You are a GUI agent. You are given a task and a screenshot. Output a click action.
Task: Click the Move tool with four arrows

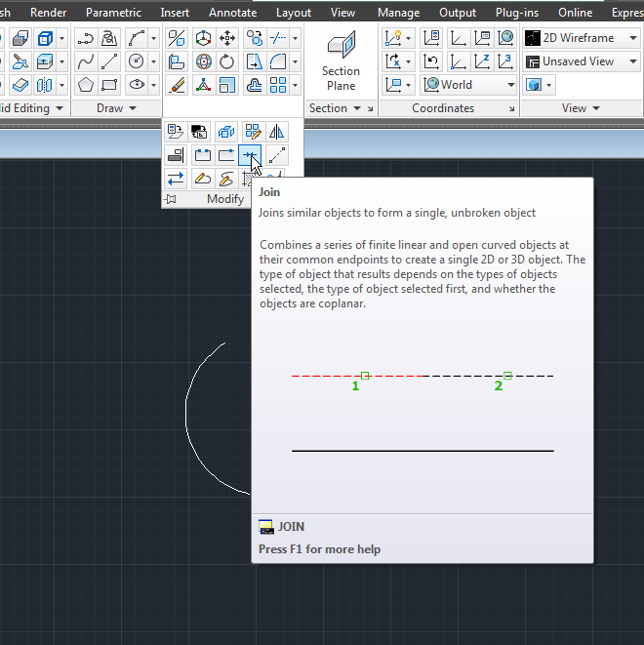[227, 38]
